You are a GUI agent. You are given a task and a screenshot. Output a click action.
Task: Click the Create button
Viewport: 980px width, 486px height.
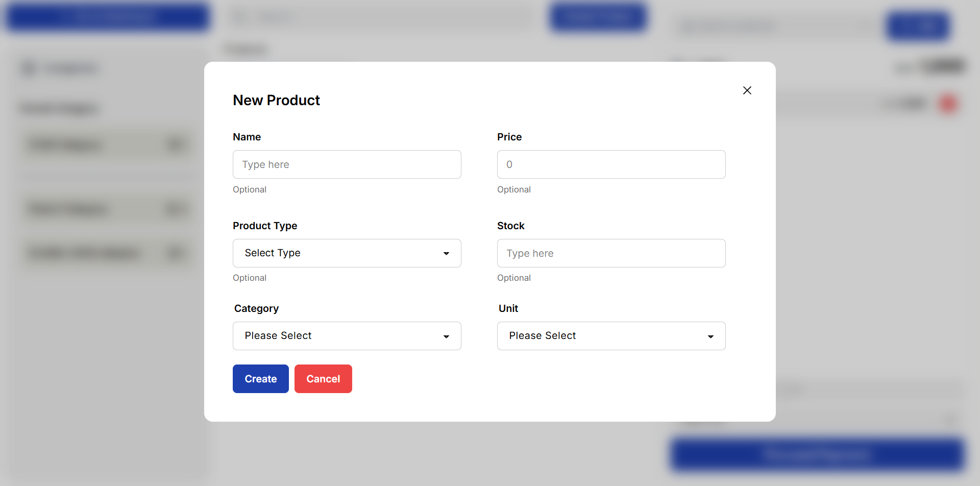point(260,379)
